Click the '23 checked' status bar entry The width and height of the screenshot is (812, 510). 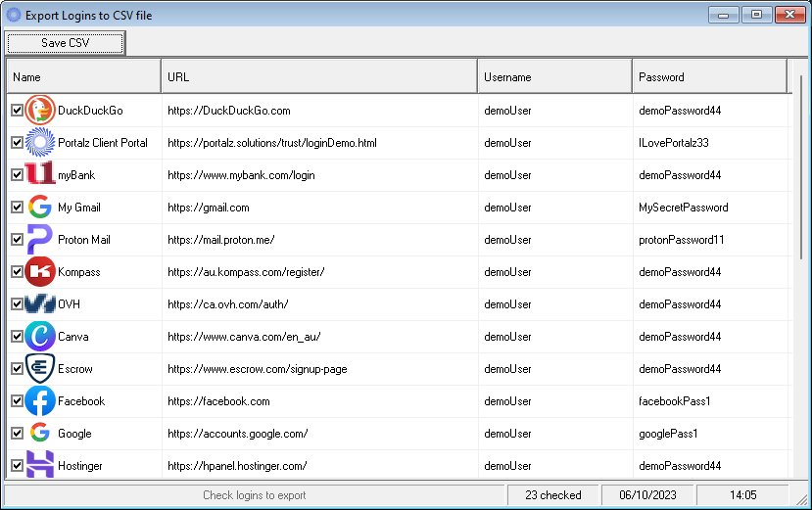[553, 495]
